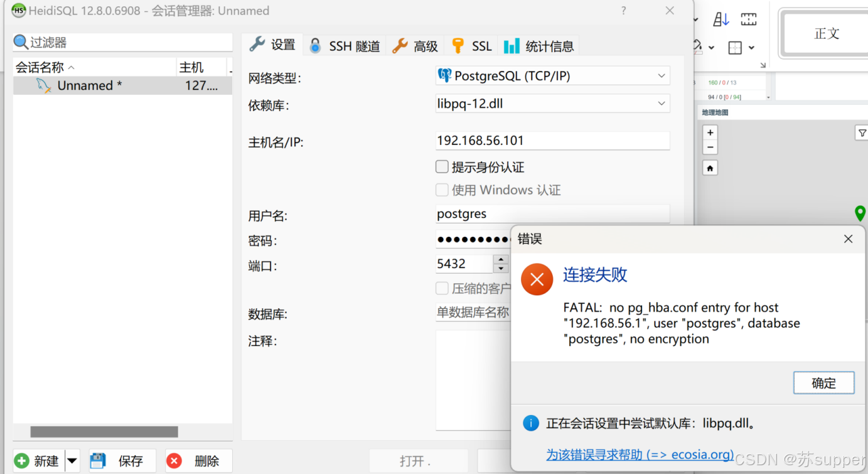The height and width of the screenshot is (474, 868).
Task: Expand the dropdown beside the borders icon
Action: pyautogui.click(x=751, y=48)
